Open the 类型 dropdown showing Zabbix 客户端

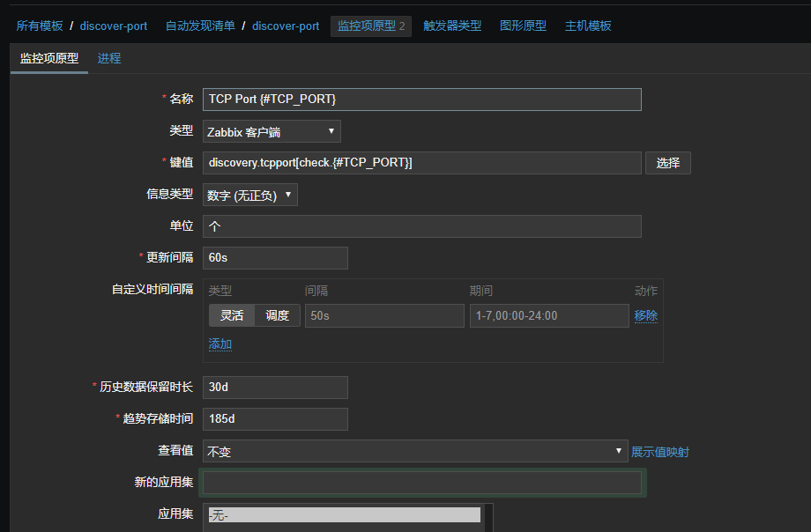(x=272, y=131)
